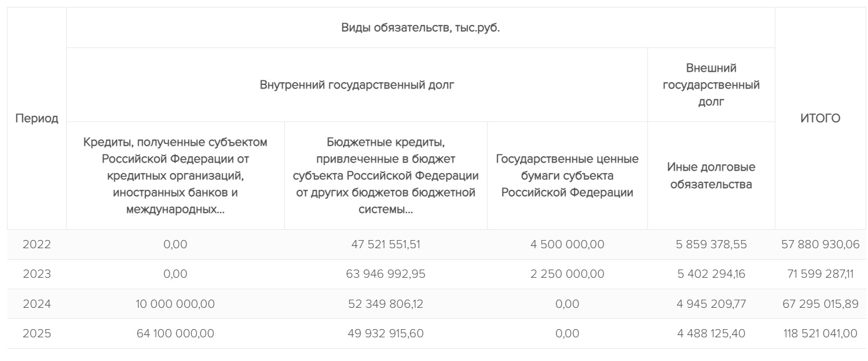Image resolution: width=868 pixels, height=361 pixels.
Task: Click the 10 000 000,00 credits value
Action: [x=175, y=304]
